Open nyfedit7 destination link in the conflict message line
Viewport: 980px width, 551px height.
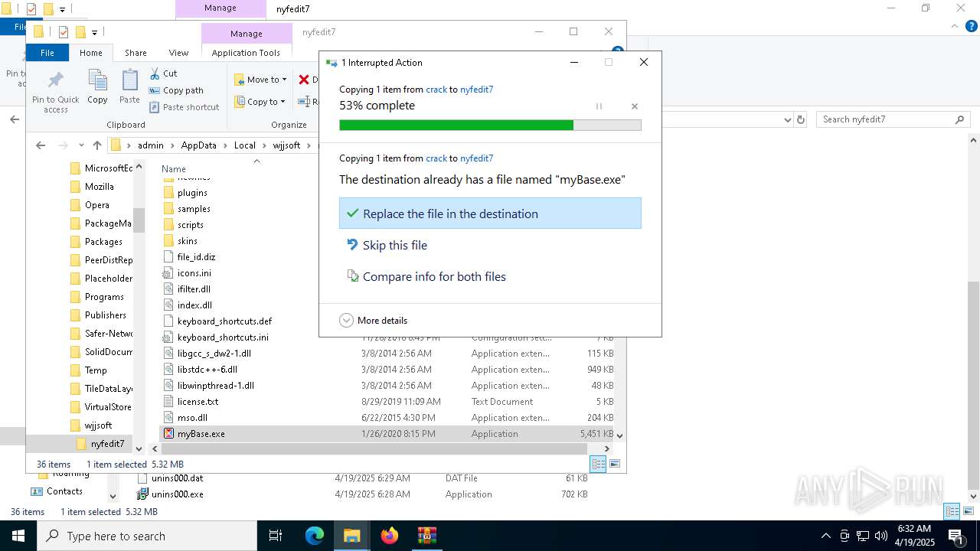tap(476, 158)
